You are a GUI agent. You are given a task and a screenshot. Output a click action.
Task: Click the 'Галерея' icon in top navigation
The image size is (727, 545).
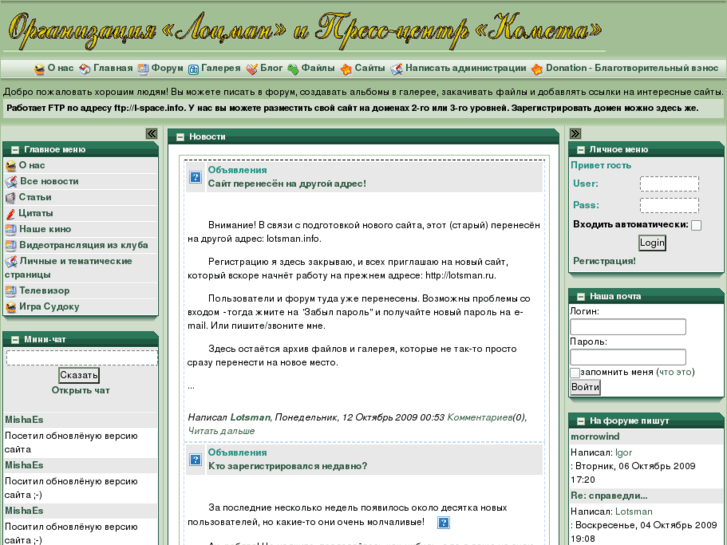tap(193, 69)
